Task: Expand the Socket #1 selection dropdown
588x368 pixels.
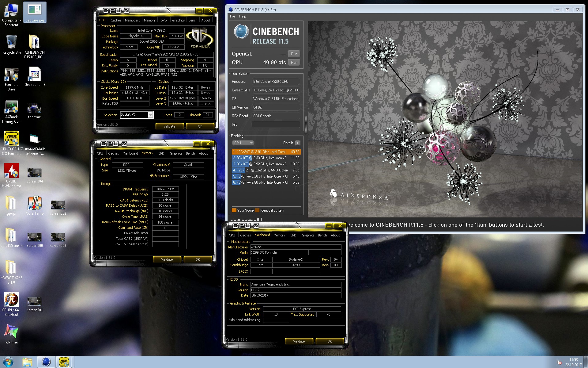Action: click(x=150, y=115)
